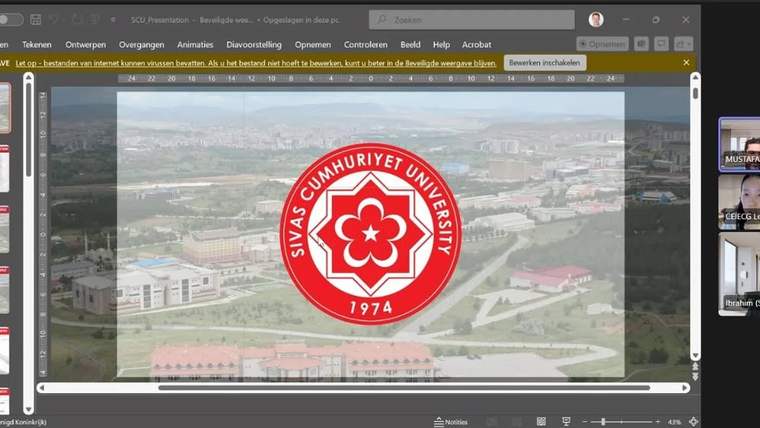The width and height of the screenshot is (760, 428).
Task: Open the Tekenen ribbon tab
Action: [x=36, y=45]
